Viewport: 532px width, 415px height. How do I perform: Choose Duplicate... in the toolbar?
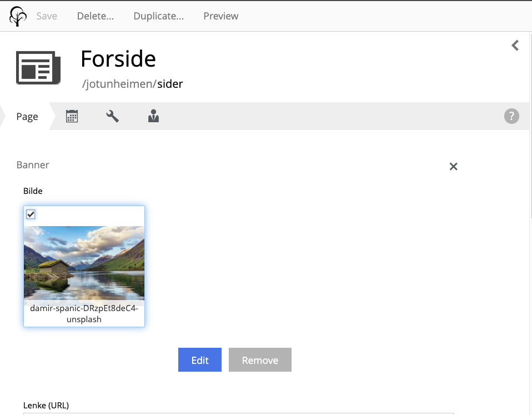(x=158, y=16)
